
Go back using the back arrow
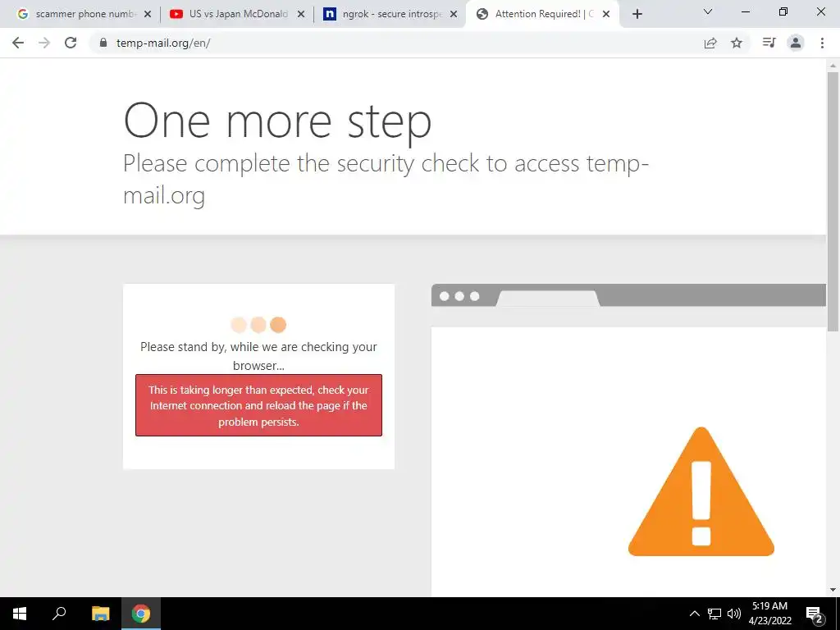18,43
